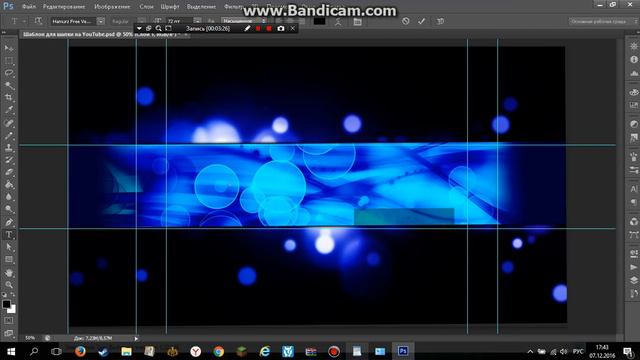Open the warp text dialog
The width and height of the screenshot is (640, 360).
(338, 22)
